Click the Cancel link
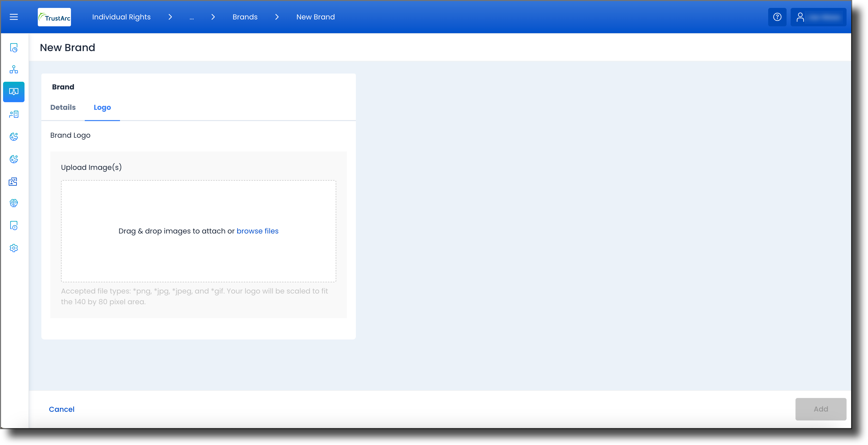The height and width of the screenshot is (445, 868). pyautogui.click(x=62, y=409)
